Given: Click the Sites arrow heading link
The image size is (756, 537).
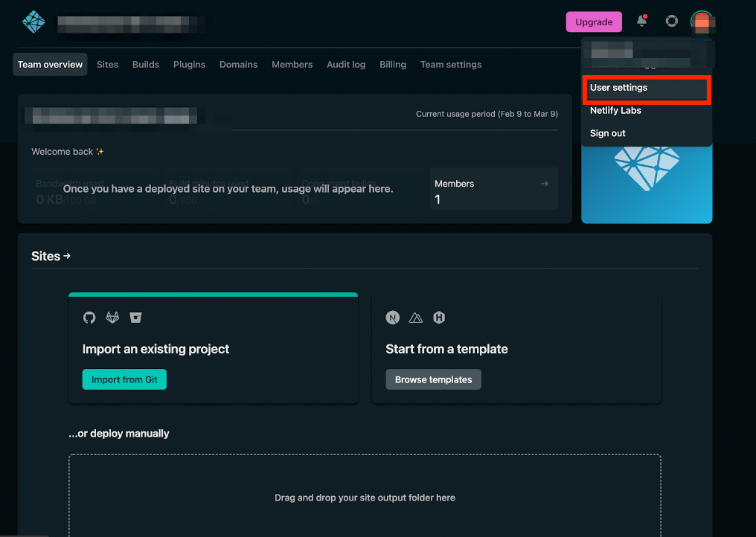Looking at the screenshot, I should (x=51, y=256).
